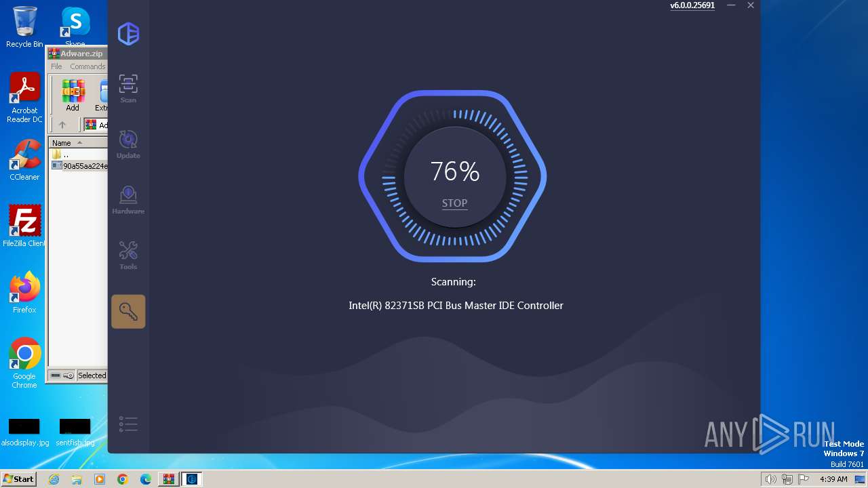Screen dimensions: 868x488
Task: Click the license key icon
Action: [128, 312]
